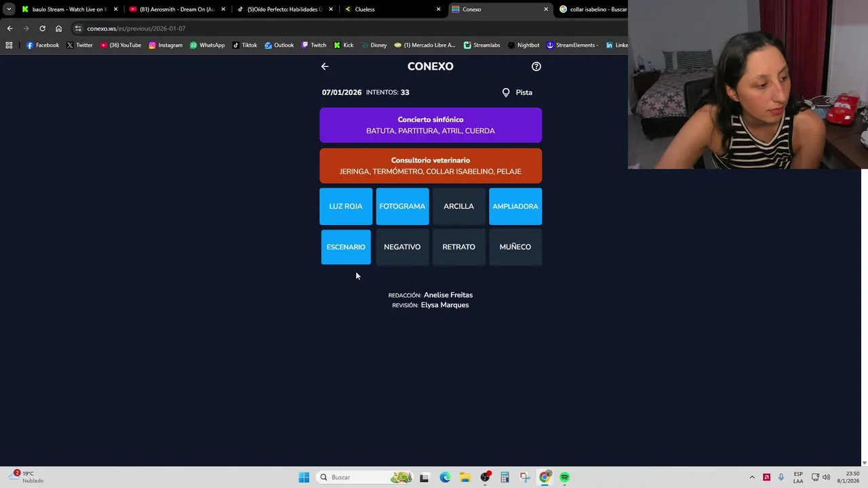
Task: View site information icon in address bar
Action: tap(78, 28)
